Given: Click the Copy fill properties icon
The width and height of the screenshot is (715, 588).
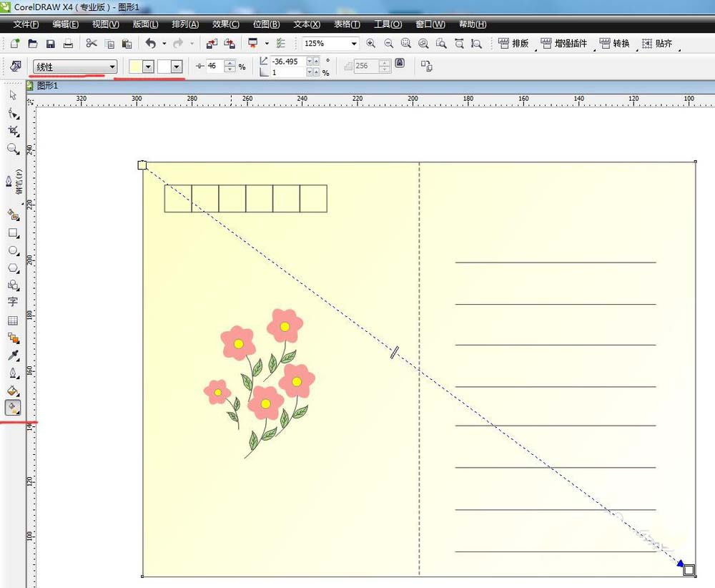Looking at the screenshot, I should [x=426, y=66].
